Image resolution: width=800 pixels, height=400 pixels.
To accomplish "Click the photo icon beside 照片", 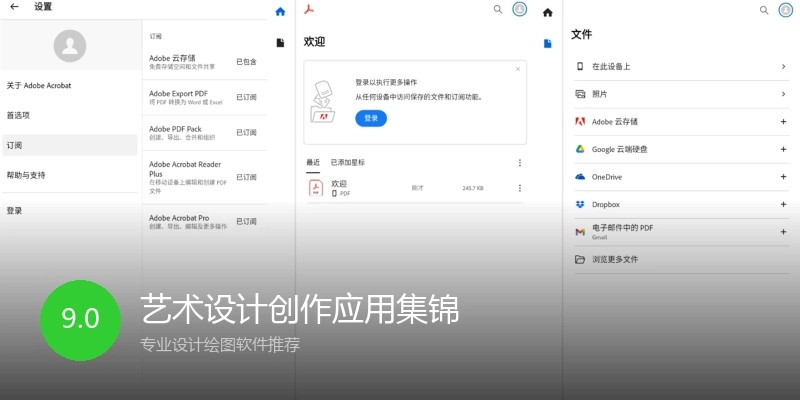I will (580, 94).
